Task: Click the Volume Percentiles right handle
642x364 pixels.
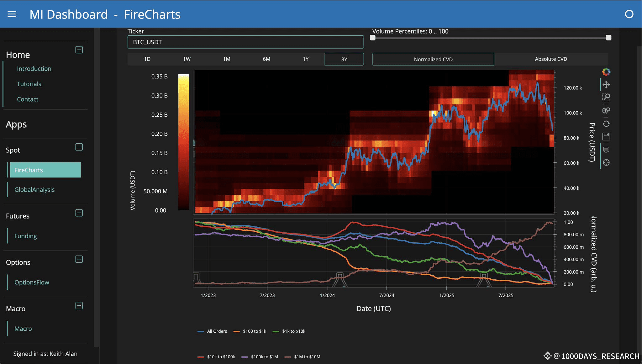Action: tap(608, 38)
